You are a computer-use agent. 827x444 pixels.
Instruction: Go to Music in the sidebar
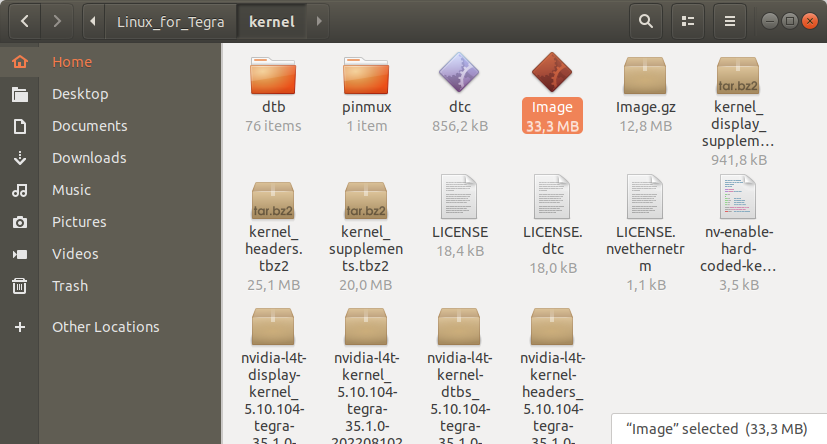tap(71, 190)
